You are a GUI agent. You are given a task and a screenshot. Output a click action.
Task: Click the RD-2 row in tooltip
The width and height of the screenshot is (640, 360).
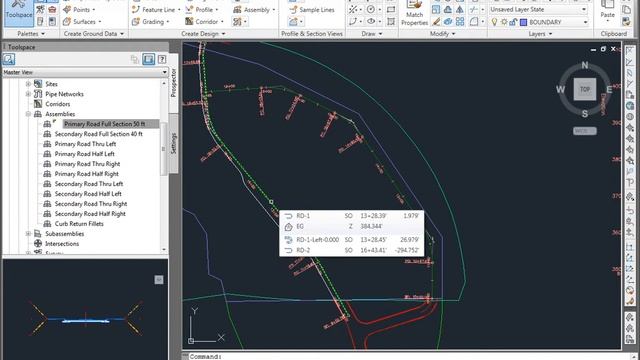[x=351, y=250]
